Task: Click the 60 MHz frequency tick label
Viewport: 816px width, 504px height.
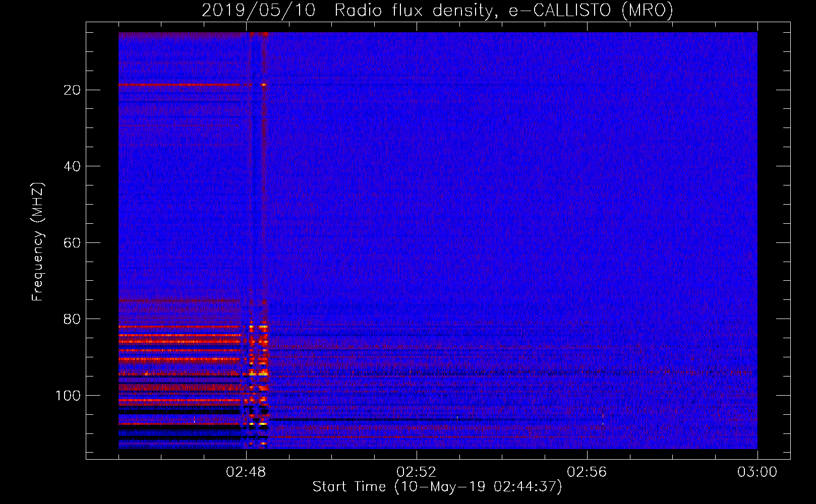Action: (x=73, y=243)
